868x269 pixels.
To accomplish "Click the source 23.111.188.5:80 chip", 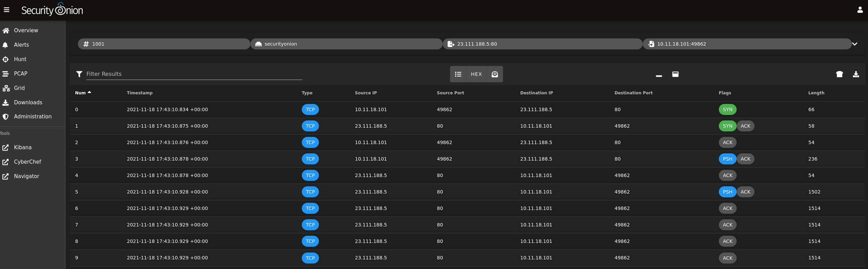I will tap(543, 44).
